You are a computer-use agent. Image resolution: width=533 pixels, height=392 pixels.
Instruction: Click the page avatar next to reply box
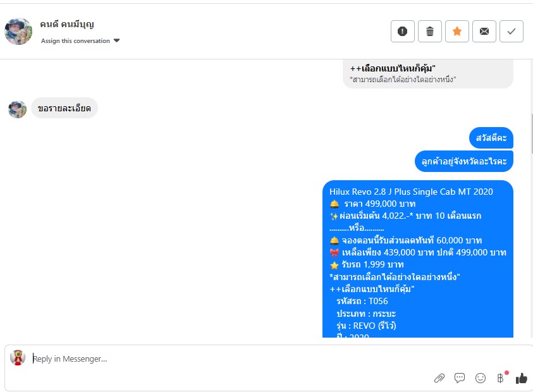18,358
